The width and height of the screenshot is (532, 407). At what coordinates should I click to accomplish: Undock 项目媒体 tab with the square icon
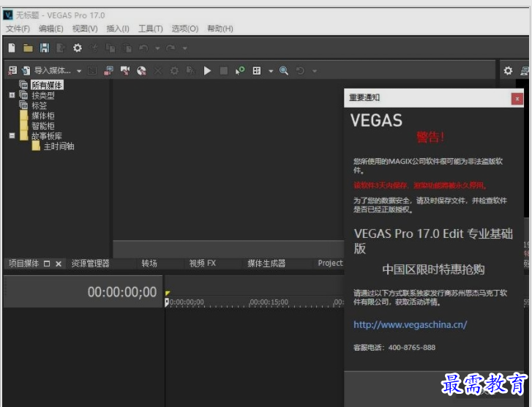pos(47,264)
